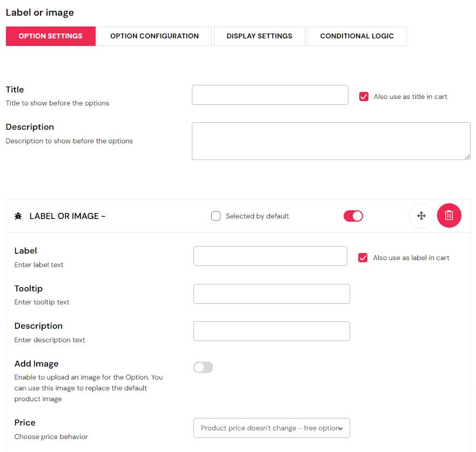This screenshot has height=452, width=476.
Task: Click the red trash delete icon
Action: 449,216
